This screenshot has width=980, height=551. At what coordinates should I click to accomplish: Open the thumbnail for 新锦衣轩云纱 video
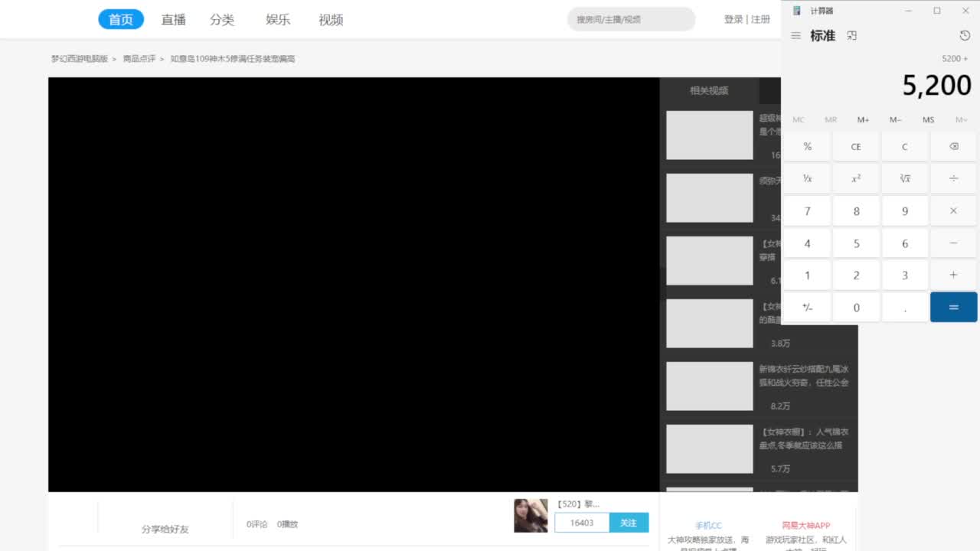pos(710,386)
